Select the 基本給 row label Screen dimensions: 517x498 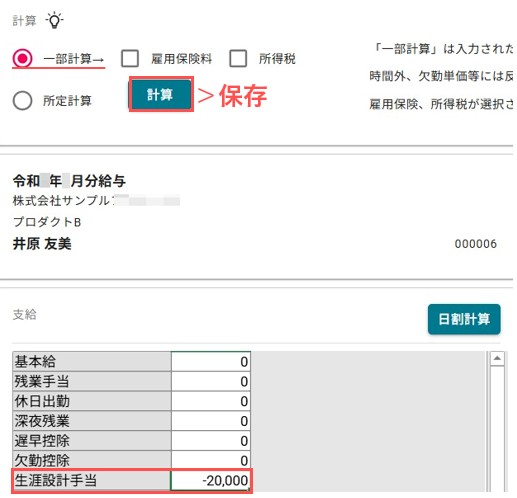click(92, 361)
